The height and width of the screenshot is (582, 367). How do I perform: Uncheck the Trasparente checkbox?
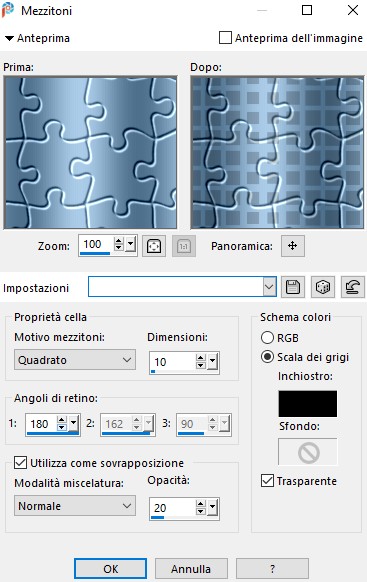click(267, 481)
